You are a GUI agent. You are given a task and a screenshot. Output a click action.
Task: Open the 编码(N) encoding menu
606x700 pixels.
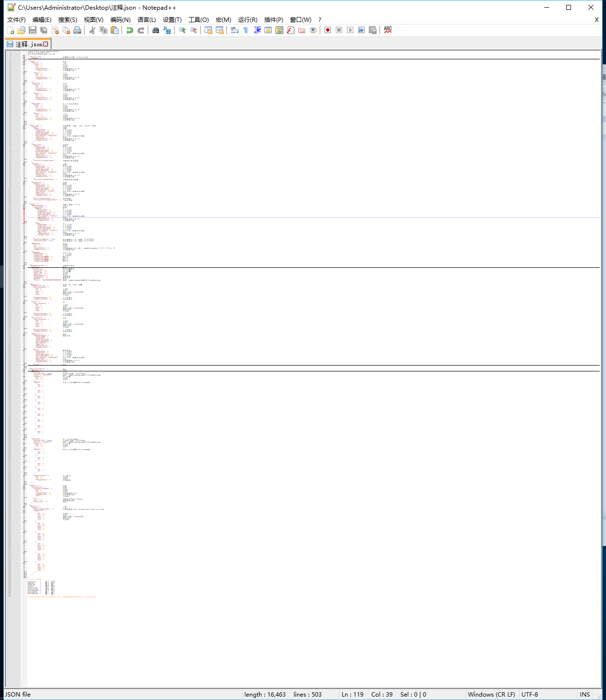[x=120, y=20]
